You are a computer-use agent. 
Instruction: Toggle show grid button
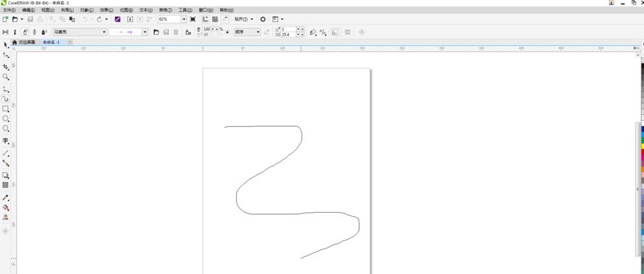215,19
